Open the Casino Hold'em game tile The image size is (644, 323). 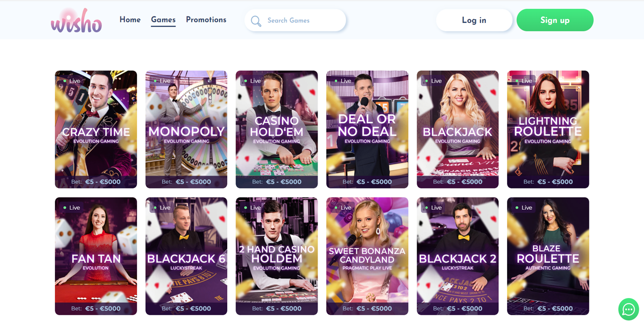277,129
